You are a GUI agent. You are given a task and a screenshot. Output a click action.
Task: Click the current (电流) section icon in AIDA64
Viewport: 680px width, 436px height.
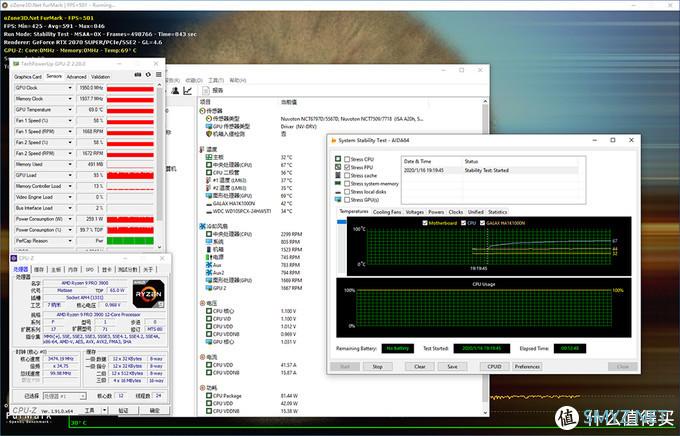(202, 357)
